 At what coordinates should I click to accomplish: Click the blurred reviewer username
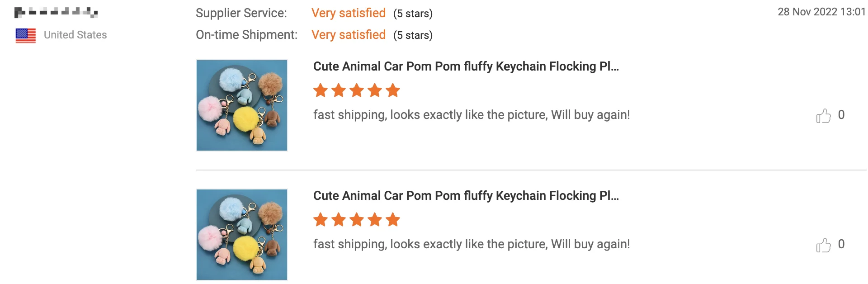tap(56, 12)
